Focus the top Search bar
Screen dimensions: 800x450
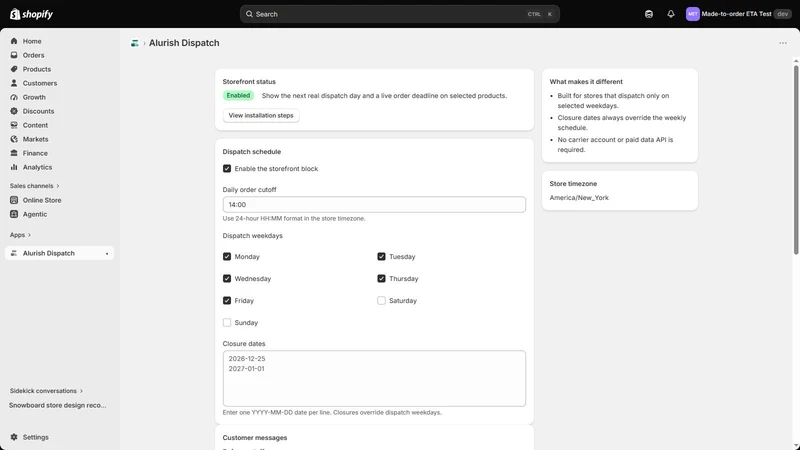click(399, 14)
